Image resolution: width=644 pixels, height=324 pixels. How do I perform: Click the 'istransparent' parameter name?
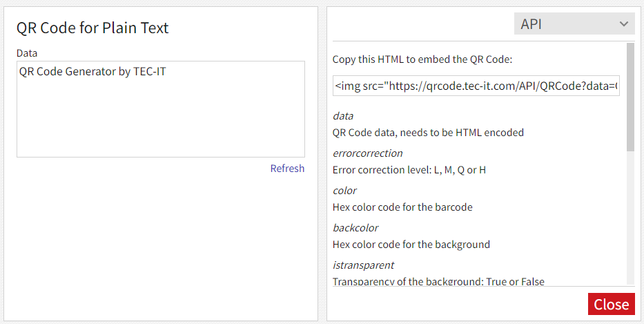pos(363,265)
